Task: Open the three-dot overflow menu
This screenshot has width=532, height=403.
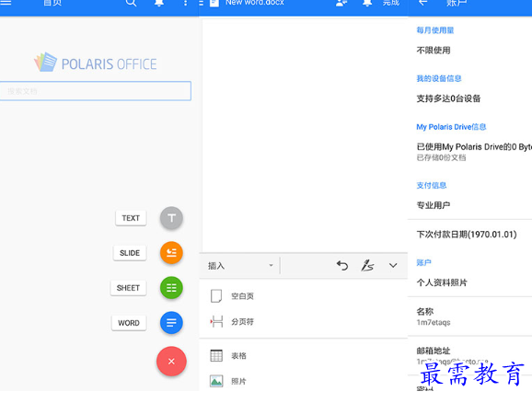Action: (x=185, y=3)
